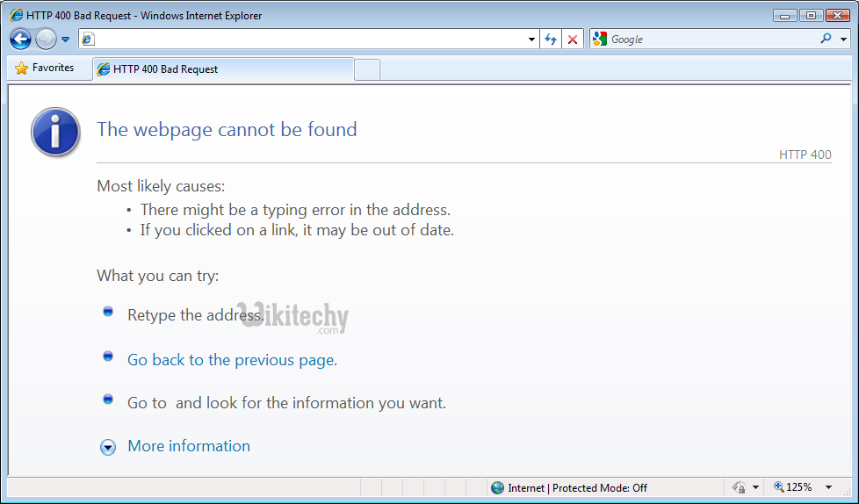The image size is (859, 504).
Task: Close the Internet Explorer window
Action: 838,15
